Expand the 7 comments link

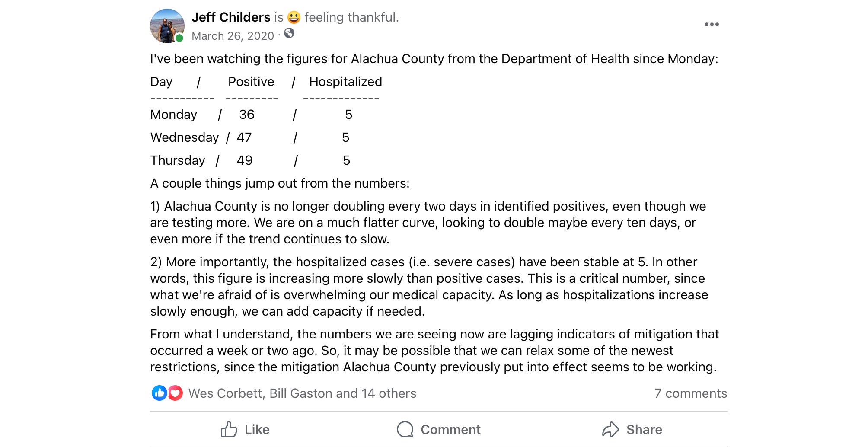click(x=690, y=393)
